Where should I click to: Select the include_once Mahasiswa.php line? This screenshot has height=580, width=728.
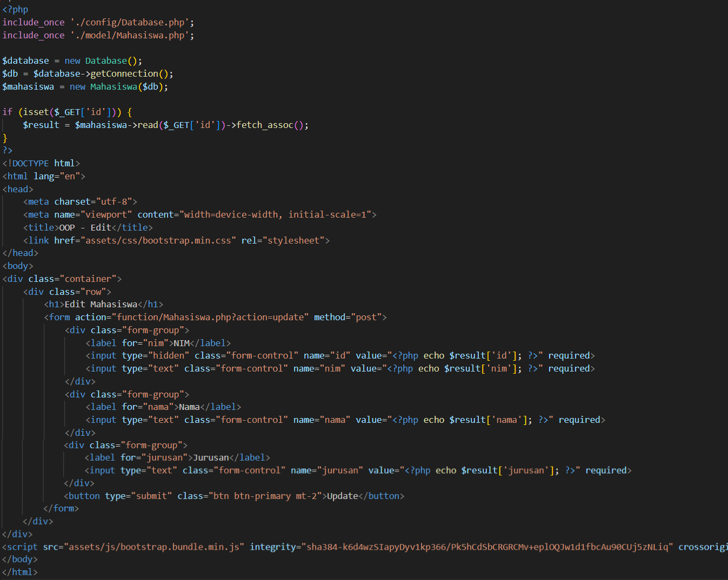[97, 35]
